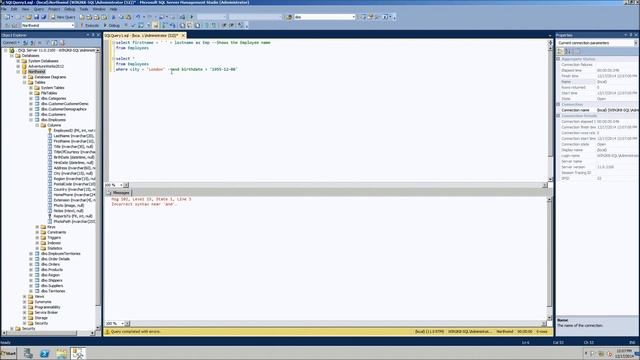Open the Edit menu
Screen dimensions: 640x360
pyautogui.click(x=14, y=9)
